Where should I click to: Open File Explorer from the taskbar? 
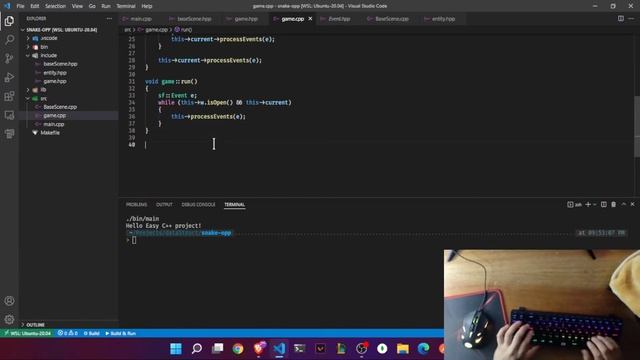pyautogui.click(x=402, y=349)
